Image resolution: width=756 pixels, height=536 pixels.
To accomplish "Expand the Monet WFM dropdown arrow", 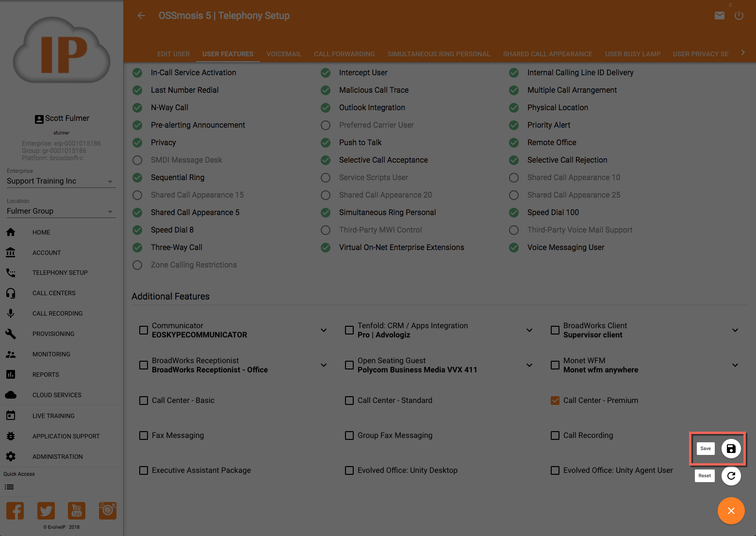I will click(735, 365).
